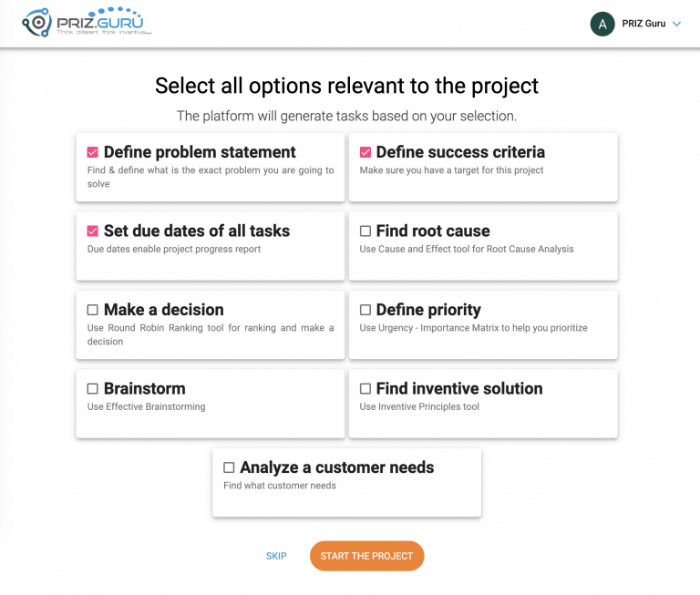Viewport: 700px width, 595px height.
Task: Tick the Define priority checkbox
Action: click(365, 310)
